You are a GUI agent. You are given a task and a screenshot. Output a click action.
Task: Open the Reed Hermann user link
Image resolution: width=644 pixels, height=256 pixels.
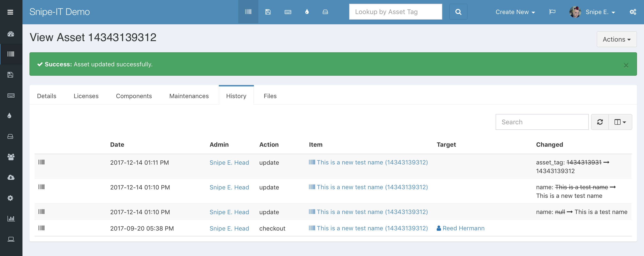[463, 228]
